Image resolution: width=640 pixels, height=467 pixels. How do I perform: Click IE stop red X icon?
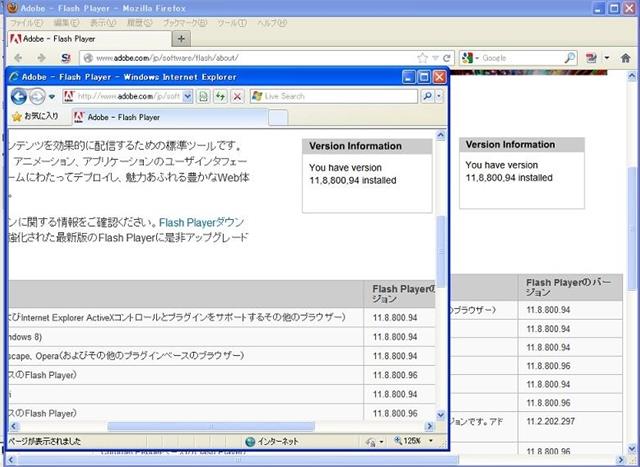tap(237, 96)
